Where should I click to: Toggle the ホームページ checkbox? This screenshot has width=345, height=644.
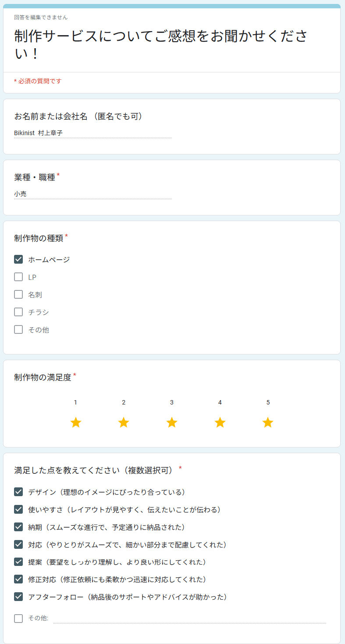pos(18,259)
